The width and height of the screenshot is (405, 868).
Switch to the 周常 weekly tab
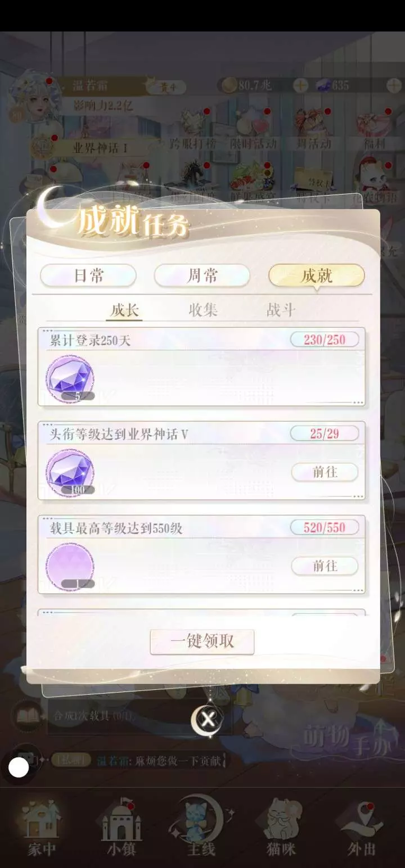[x=202, y=275]
